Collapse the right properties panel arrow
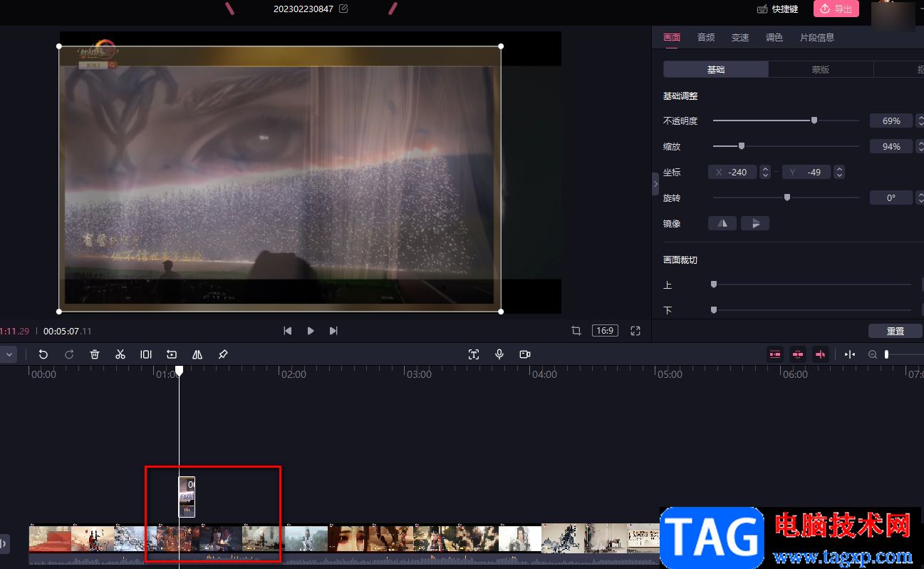 point(655,184)
